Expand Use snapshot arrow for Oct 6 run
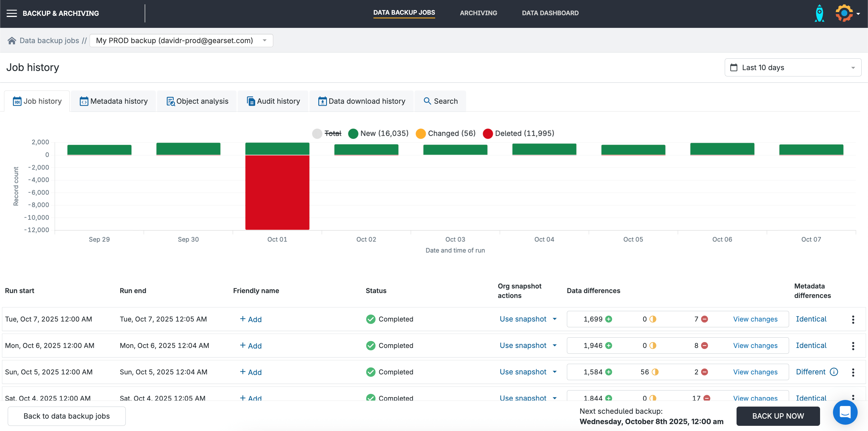The image size is (868, 431). pos(555,345)
